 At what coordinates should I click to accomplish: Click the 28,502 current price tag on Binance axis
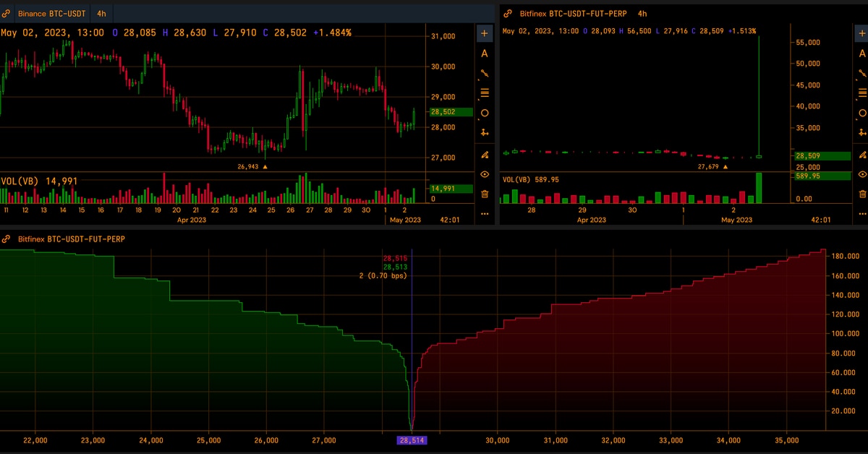[x=452, y=112]
